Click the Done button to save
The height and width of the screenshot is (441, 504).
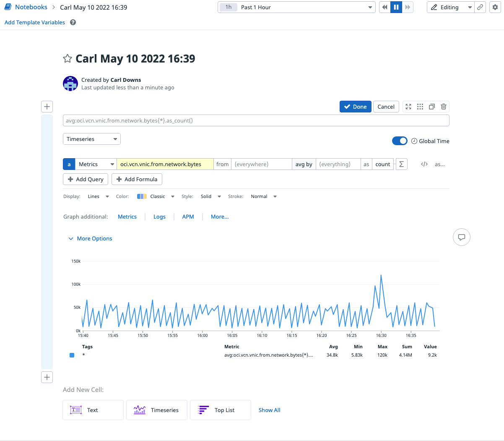[355, 107]
